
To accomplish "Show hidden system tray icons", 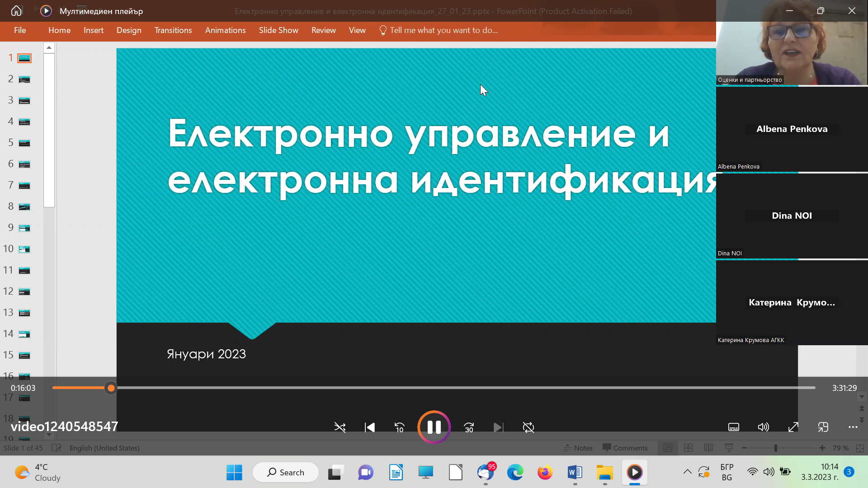I will point(687,472).
